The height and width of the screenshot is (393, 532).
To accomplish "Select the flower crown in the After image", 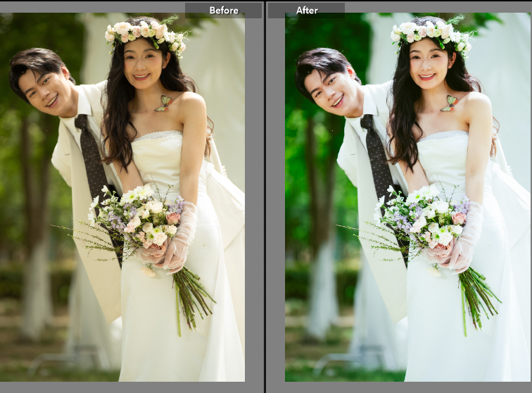I will click(431, 34).
